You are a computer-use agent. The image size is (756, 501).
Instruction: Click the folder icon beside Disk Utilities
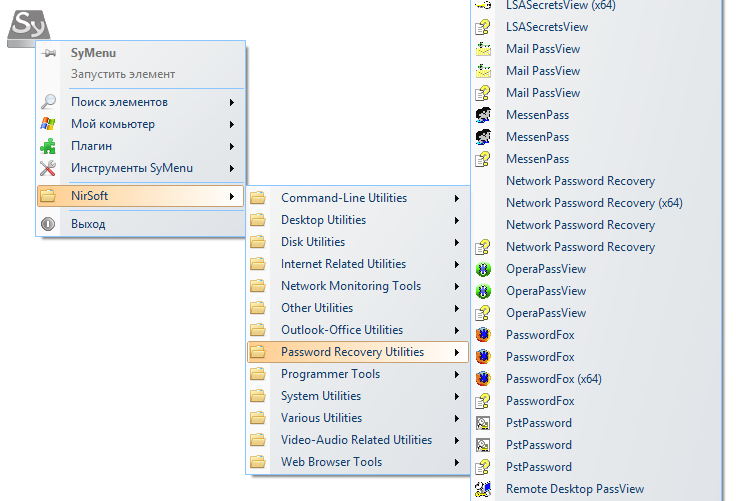tap(258, 242)
